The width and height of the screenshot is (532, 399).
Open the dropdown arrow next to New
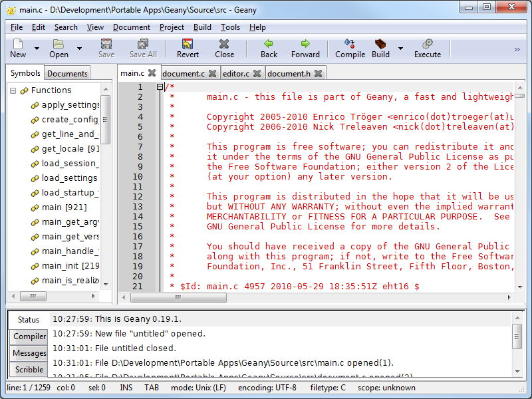[x=37, y=49]
